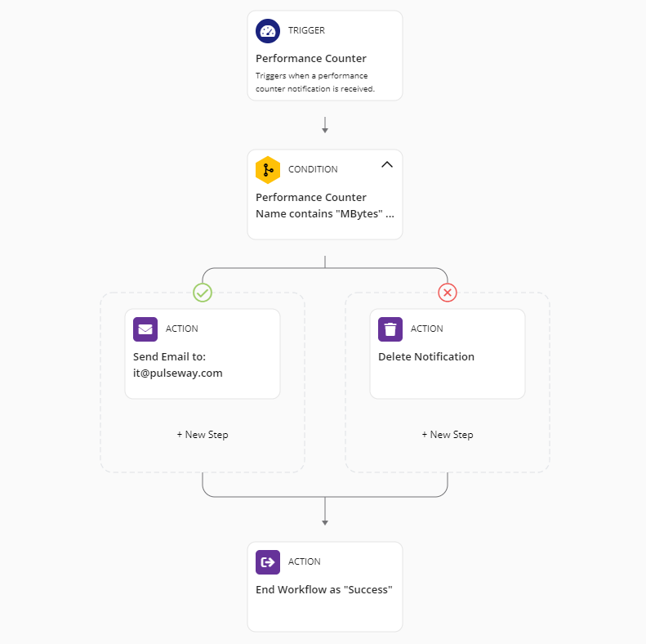Viewport: 646px width, 644px height.
Task: Click the green checkmark true-branch marker
Action: [x=203, y=292]
